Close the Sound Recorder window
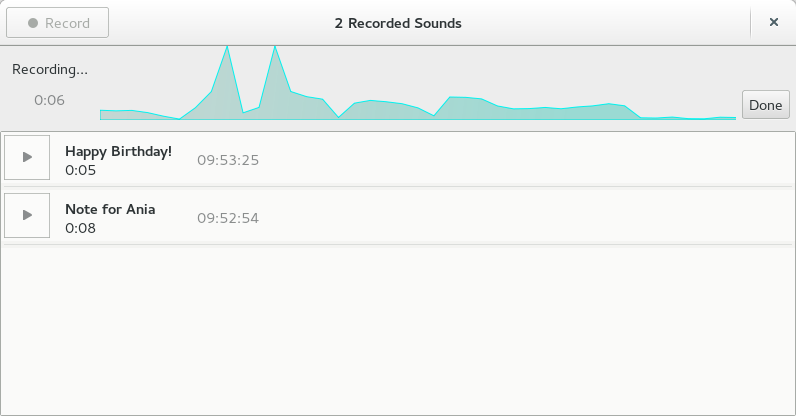Image resolution: width=796 pixels, height=416 pixels. (774, 22)
